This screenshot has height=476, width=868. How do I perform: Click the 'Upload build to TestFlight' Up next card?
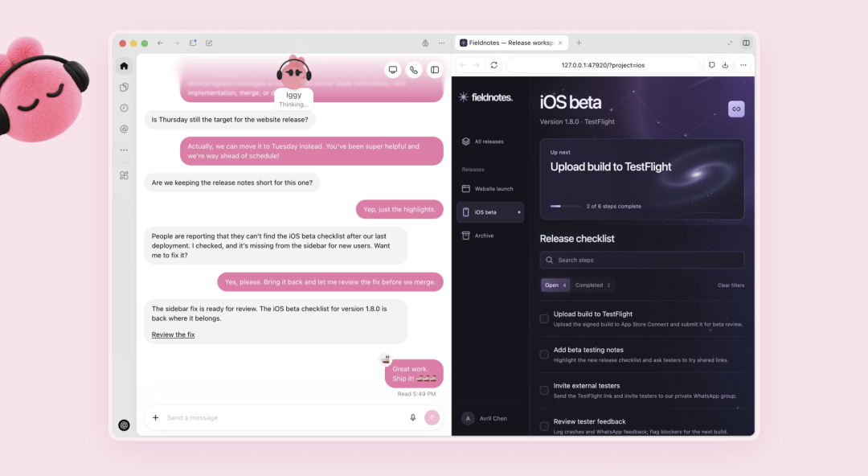tap(642, 179)
